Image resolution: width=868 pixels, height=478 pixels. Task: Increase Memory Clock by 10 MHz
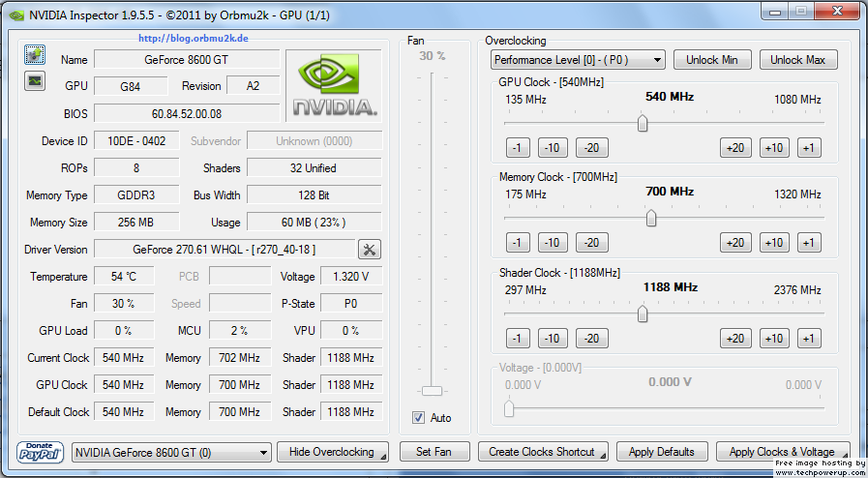774,242
